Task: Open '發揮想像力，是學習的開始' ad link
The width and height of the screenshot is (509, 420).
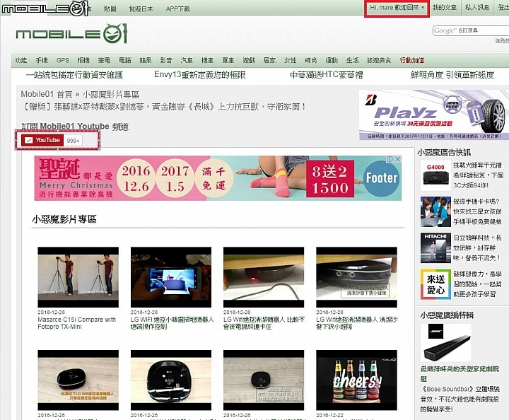Action: [477, 284]
